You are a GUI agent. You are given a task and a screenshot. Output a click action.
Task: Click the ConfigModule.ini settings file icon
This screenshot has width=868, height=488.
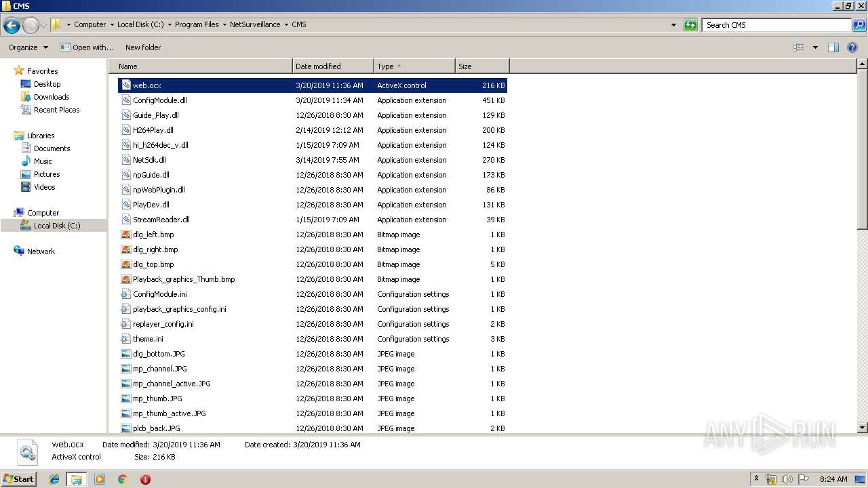(125, 294)
